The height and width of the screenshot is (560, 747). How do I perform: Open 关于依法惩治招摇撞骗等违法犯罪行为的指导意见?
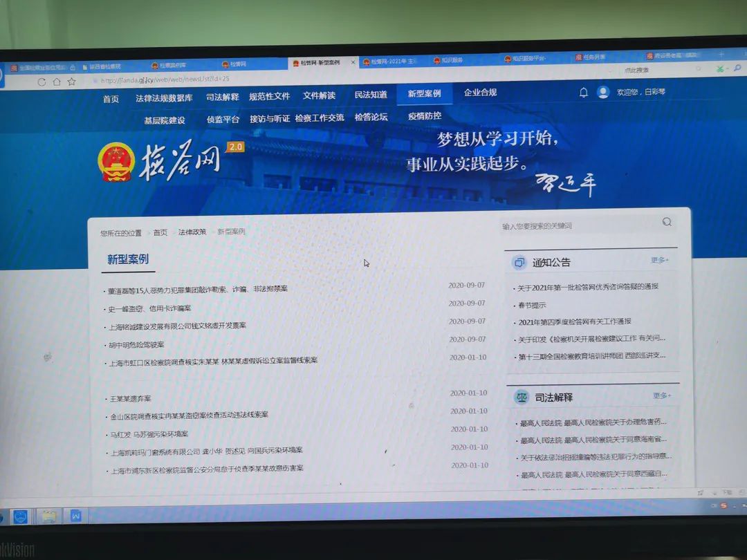click(x=596, y=457)
